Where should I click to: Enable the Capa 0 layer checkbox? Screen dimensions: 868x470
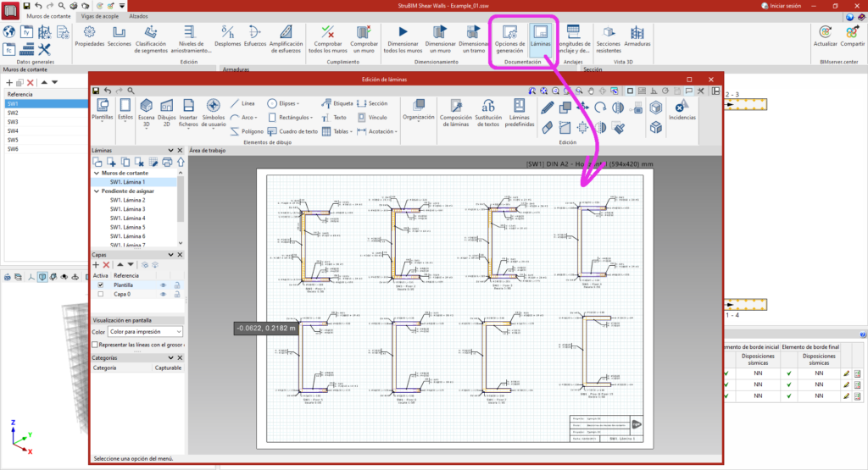(x=100, y=294)
